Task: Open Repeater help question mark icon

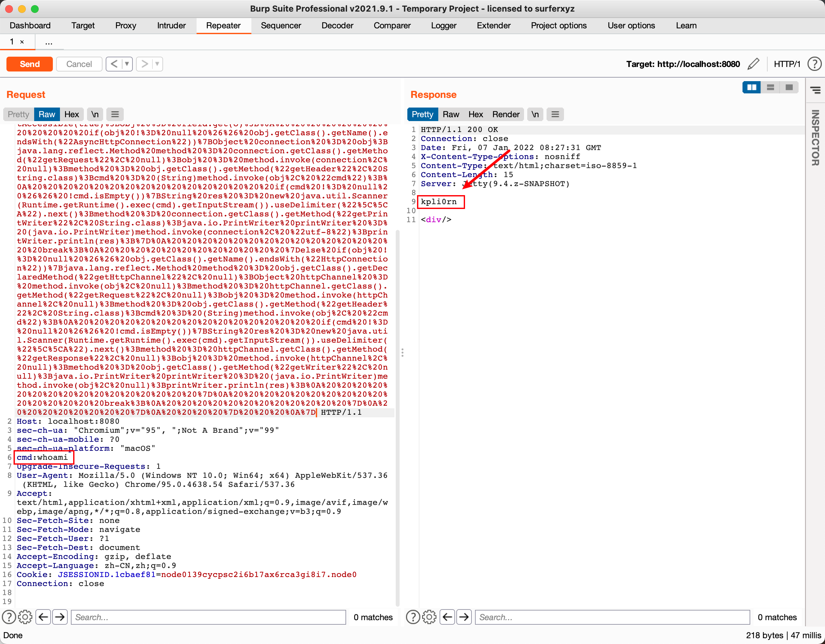Action: tap(814, 64)
